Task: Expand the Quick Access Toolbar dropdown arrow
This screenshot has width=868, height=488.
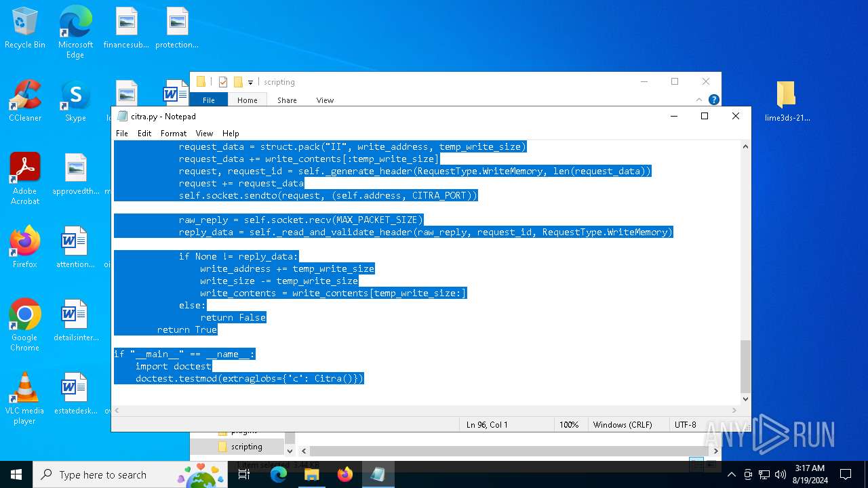Action: [250, 82]
